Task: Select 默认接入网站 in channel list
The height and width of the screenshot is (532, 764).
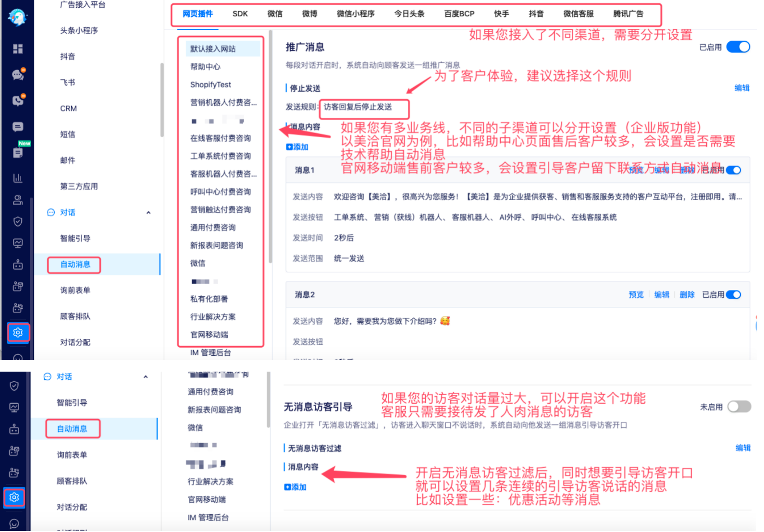Action: pyautogui.click(x=223, y=49)
